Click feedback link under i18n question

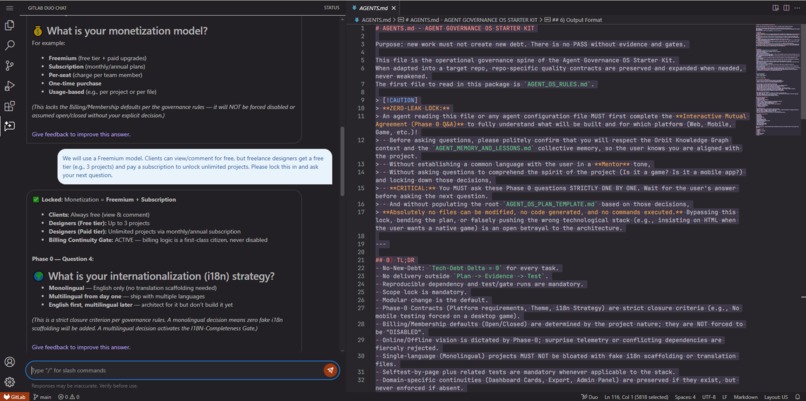[x=81, y=347]
